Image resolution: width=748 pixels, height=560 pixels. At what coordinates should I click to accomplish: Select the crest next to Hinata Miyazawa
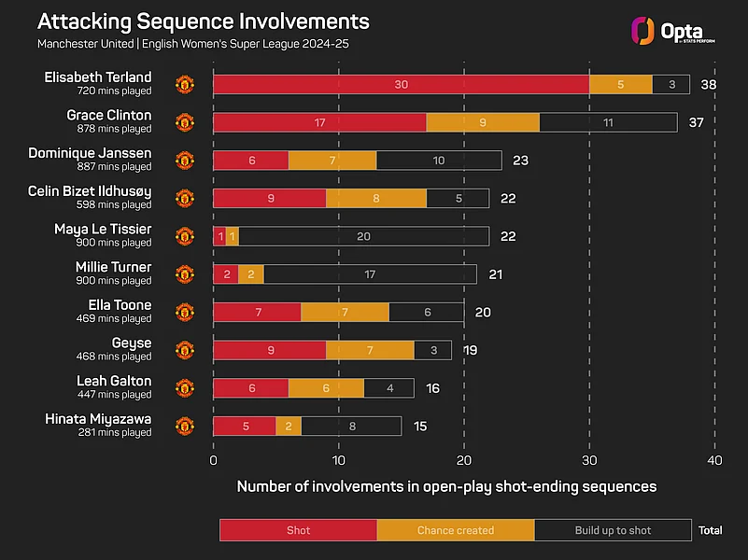(185, 426)
